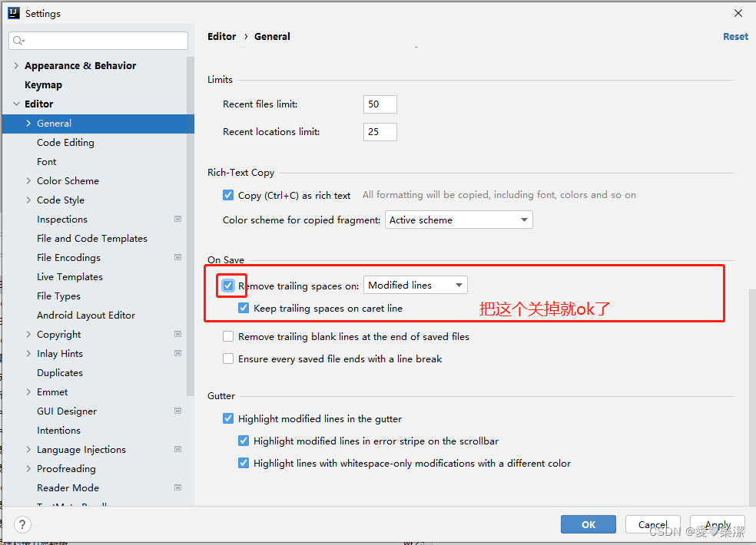Open the Active scheme dropdown

459,220
